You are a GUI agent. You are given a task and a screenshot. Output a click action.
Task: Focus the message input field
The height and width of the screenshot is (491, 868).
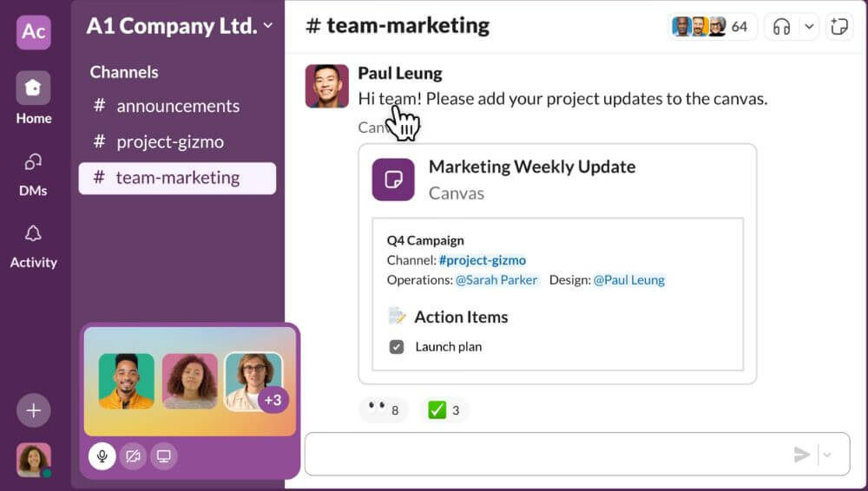[x=577, y=454]
